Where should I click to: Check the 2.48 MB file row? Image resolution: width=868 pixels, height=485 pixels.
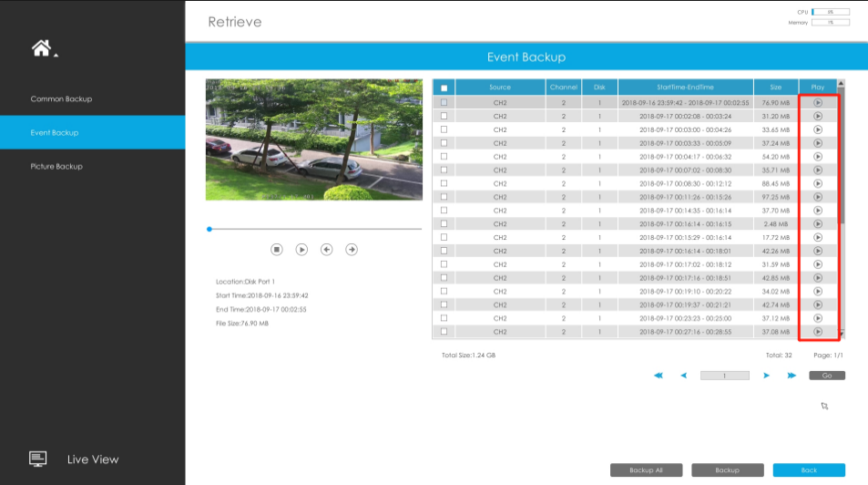(x=444, y=223)
